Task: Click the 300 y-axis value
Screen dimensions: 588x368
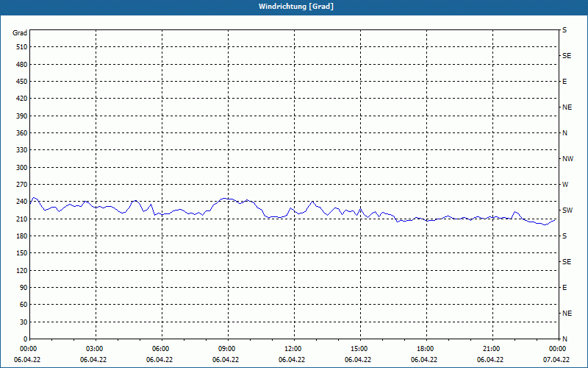Action: tap(22, 168)
